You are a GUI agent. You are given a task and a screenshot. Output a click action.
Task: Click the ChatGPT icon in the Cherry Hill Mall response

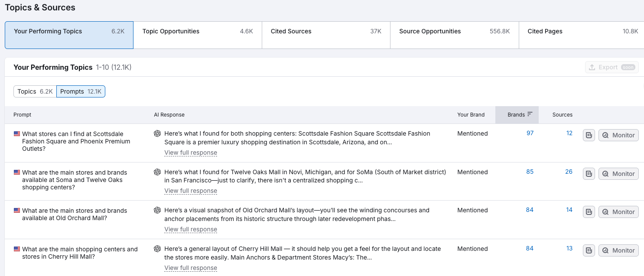[x=157, y=249]
